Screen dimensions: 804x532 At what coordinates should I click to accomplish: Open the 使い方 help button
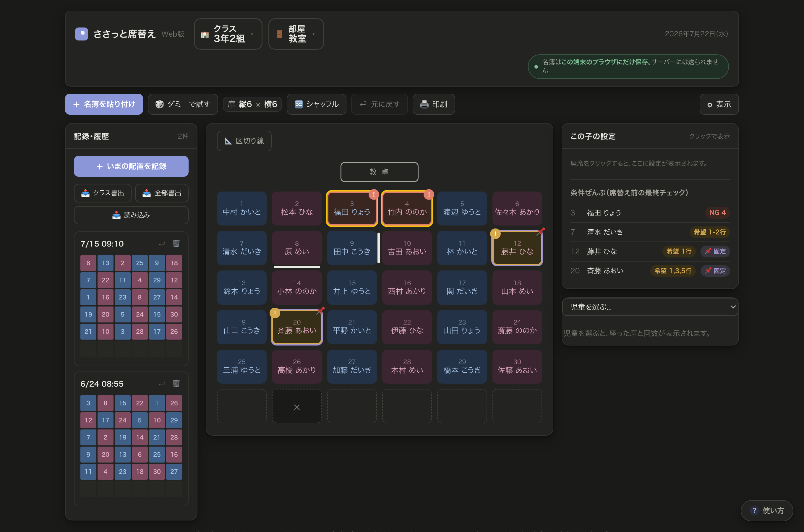pyautogui.click(x=767, y=510)
